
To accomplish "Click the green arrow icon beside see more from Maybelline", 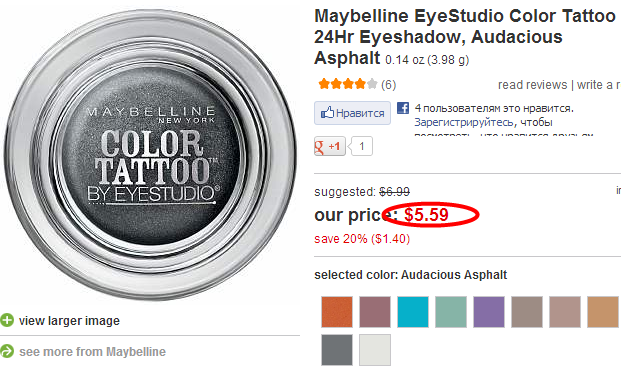I will (x=7, y=351).
